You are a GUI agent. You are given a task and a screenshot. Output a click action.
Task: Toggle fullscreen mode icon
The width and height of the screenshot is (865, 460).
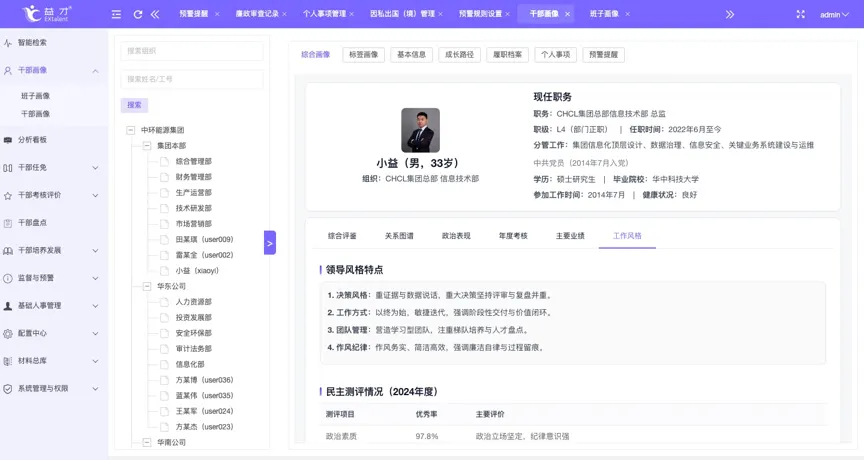point(800,14)
